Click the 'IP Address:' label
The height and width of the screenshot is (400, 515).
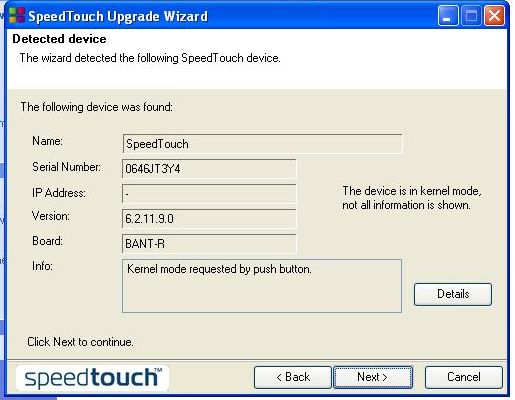[x=59, y=193]
